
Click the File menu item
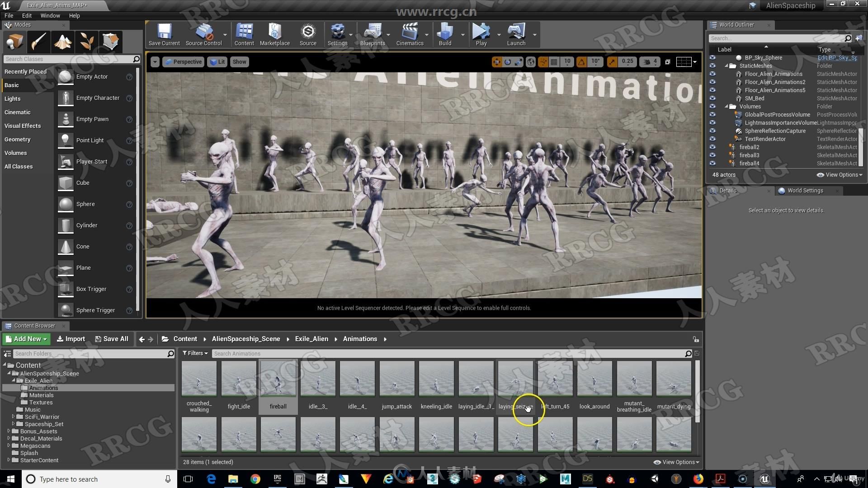coord(8,15)
